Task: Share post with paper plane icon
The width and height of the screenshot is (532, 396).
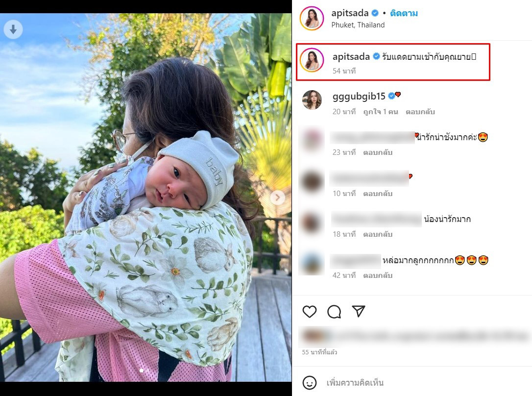Action: click(x=358, y=311)
